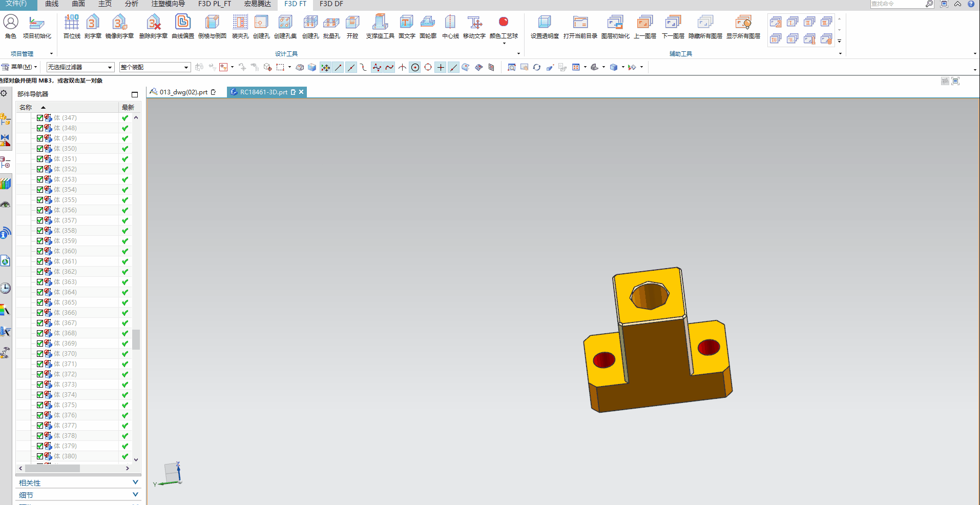Close the RC18461-3D.prt document tab
Image resolution: width=980 pixels, height=505 pixels.
click(302, 92)
